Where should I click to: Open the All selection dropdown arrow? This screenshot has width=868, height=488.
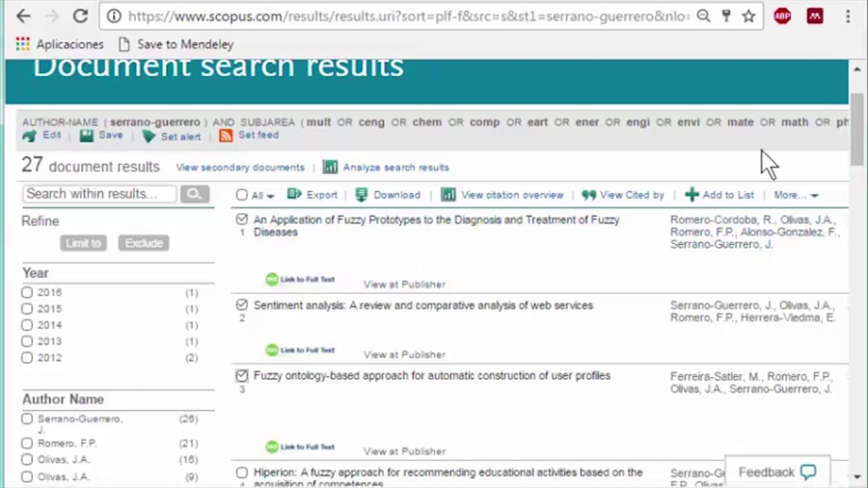pos(271,196)
